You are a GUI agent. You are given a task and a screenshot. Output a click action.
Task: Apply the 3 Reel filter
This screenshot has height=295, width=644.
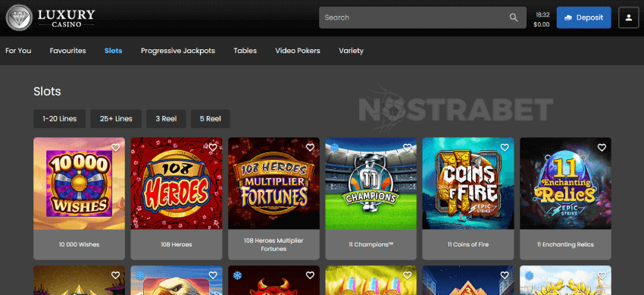(x=167, y=119)
